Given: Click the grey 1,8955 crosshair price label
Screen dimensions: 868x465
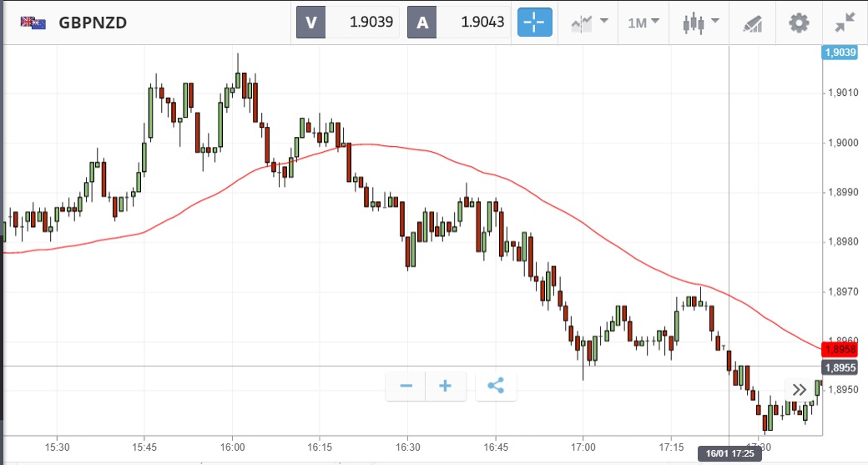Looking at the screenshot, I should 840,367.
